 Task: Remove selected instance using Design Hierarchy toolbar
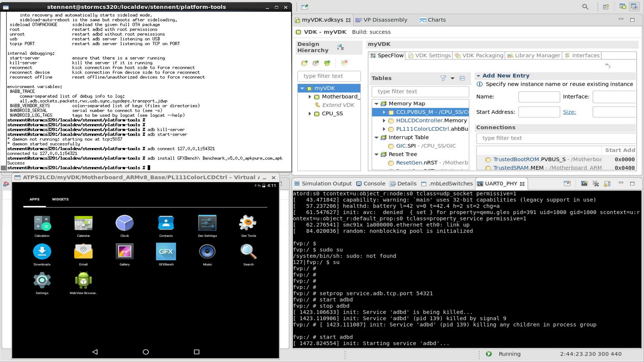[x=343, y=63]
